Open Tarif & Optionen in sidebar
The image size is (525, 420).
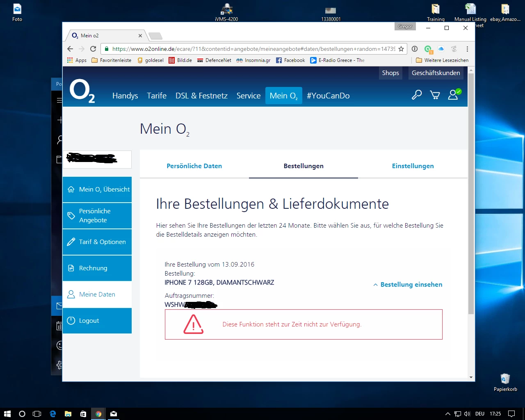click(x=97, y=242)
